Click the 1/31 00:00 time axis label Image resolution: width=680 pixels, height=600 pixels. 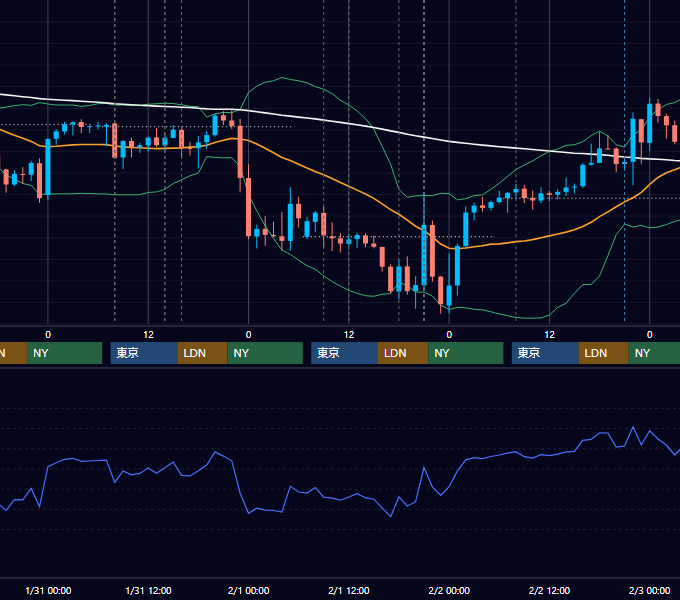click(x=48, y=590)
